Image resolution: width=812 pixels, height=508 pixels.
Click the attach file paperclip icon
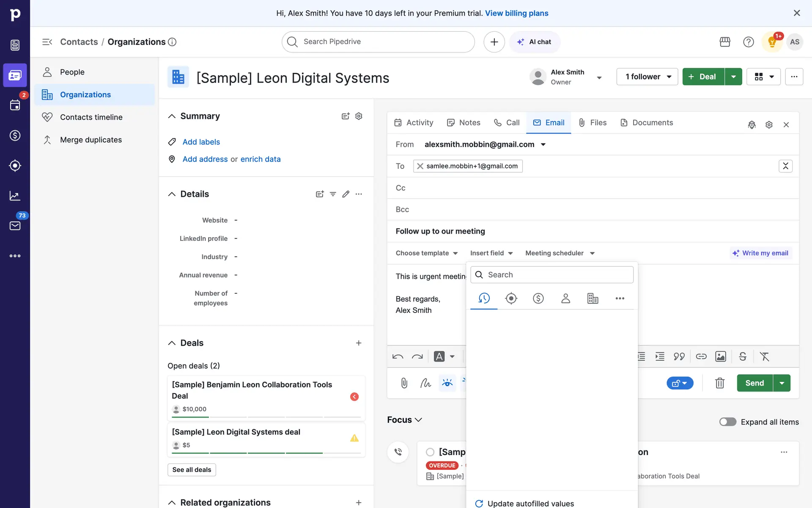click(x=404, y=383)
